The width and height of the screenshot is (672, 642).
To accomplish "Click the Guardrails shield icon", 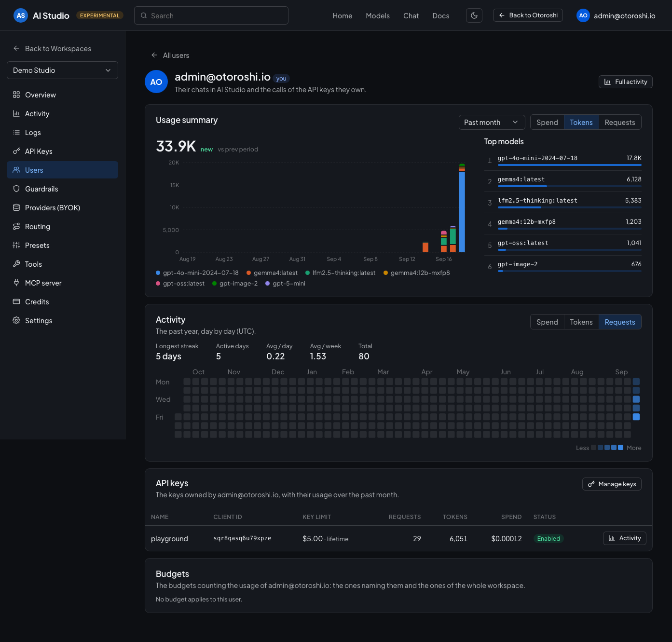I will pyautogui.click(x=16, y=189).
